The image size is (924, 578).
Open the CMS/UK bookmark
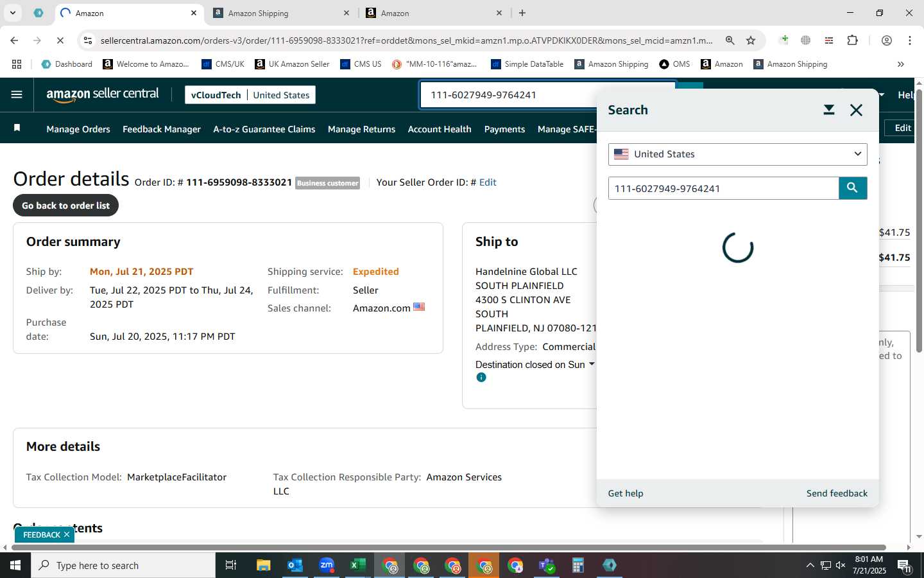[223, 64]
